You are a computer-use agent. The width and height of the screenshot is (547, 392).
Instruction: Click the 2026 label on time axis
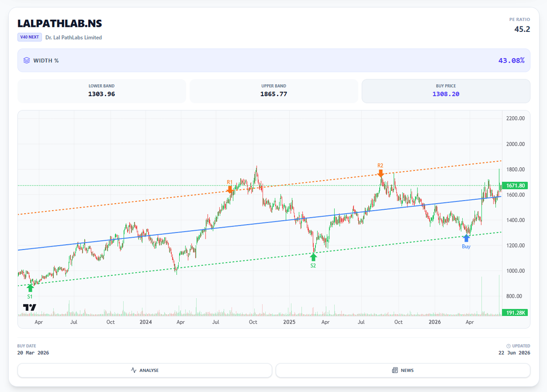coord(434,322)
